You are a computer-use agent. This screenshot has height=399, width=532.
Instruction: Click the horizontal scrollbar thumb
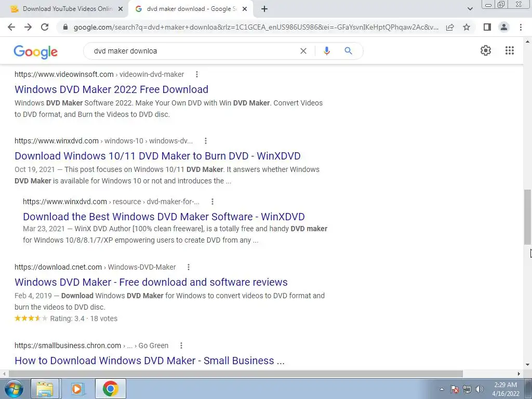click(236, 374)
